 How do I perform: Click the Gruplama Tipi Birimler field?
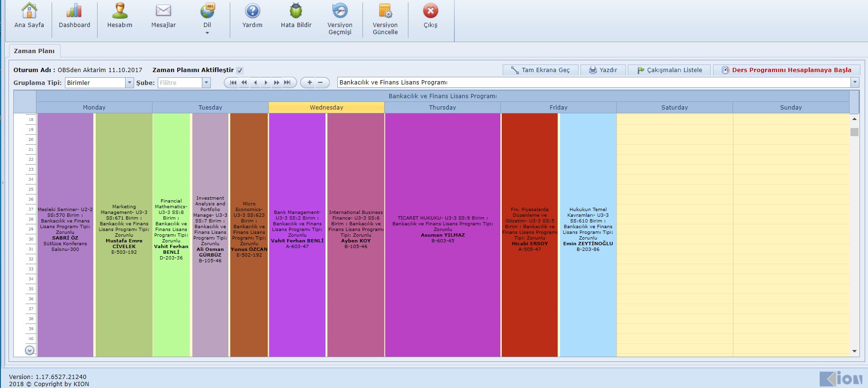coord(95,83)
